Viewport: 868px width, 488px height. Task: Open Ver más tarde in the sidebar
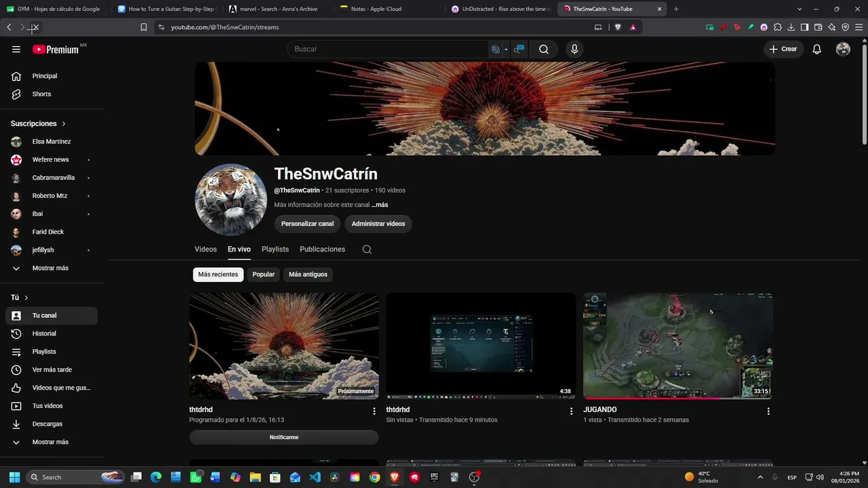(x=52, y=369)
